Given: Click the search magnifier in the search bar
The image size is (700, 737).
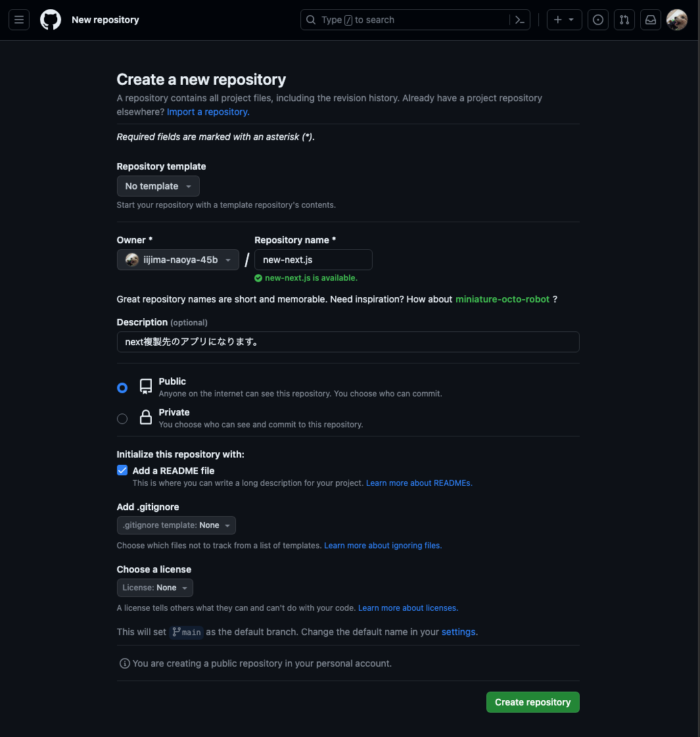Looking at the screenshot, I should coord(311,20).
